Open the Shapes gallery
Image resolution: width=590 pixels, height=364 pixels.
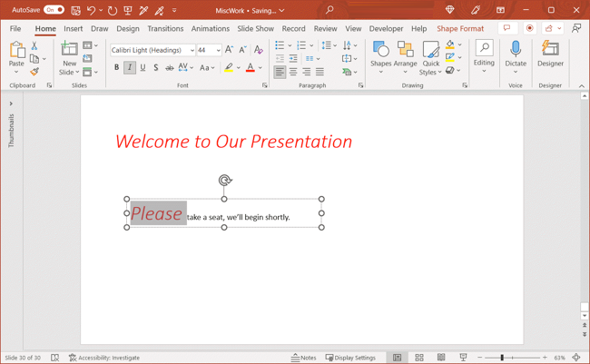(380, 54)
